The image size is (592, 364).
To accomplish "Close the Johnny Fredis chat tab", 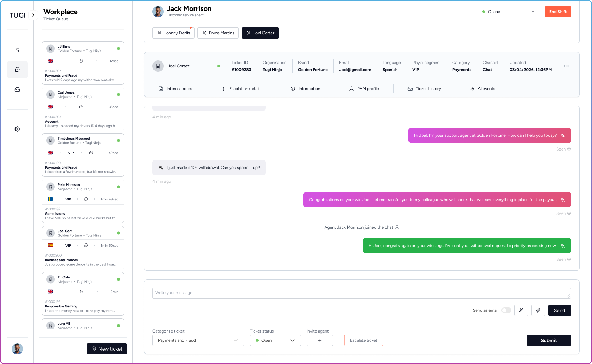I will (159, 33).
